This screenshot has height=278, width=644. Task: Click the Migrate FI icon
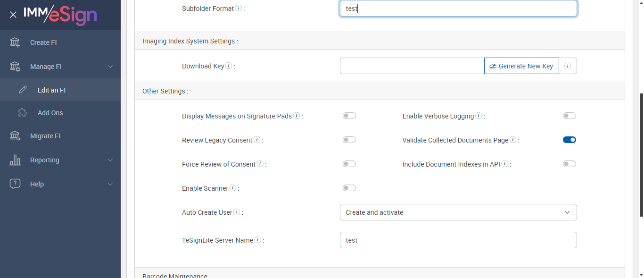pos(15,136)
